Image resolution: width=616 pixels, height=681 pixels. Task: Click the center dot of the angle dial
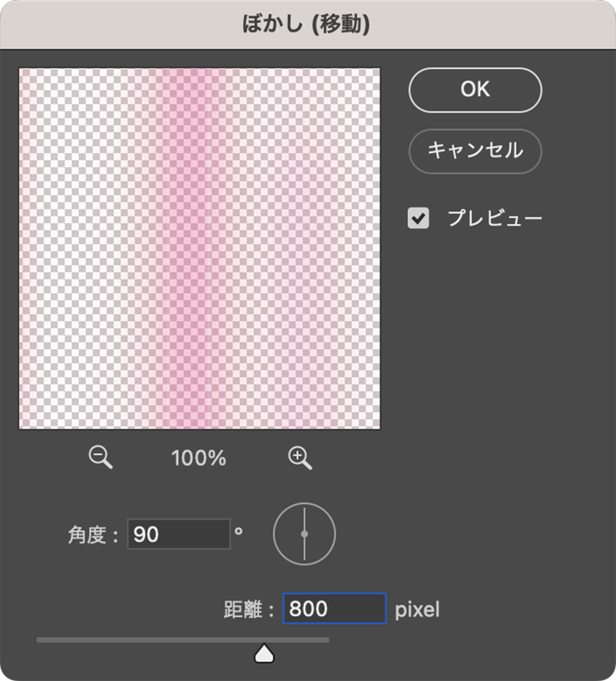pyautogui.click(x=304, y=534)
